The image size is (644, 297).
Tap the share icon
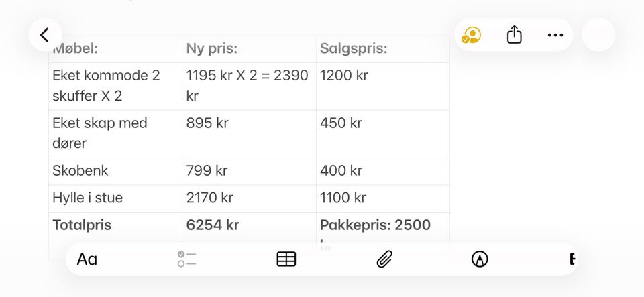tap(514, 35)
